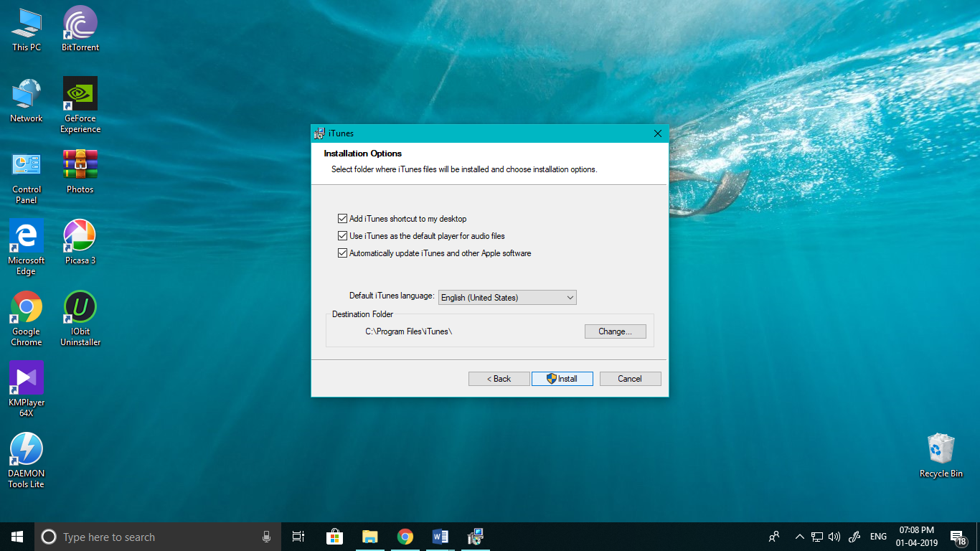Open Google Chrome desktop shortcut

coord(27,319)
